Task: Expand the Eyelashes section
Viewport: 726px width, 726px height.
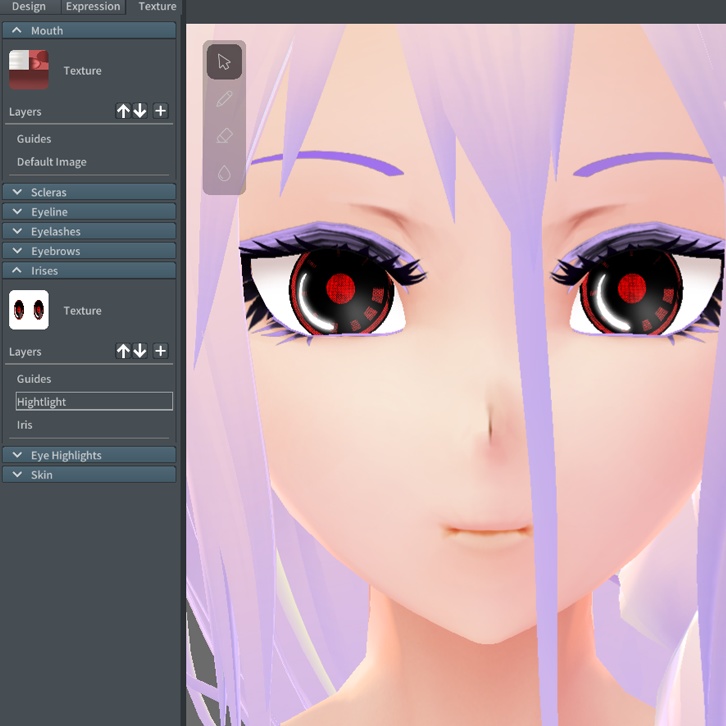Action: 89,231
